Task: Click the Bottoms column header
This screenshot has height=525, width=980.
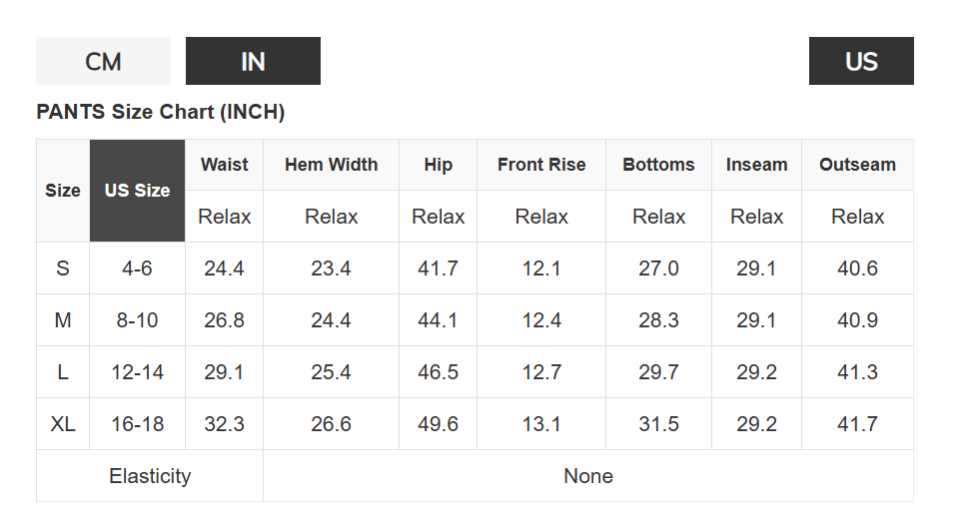Action: click(658, 165)
